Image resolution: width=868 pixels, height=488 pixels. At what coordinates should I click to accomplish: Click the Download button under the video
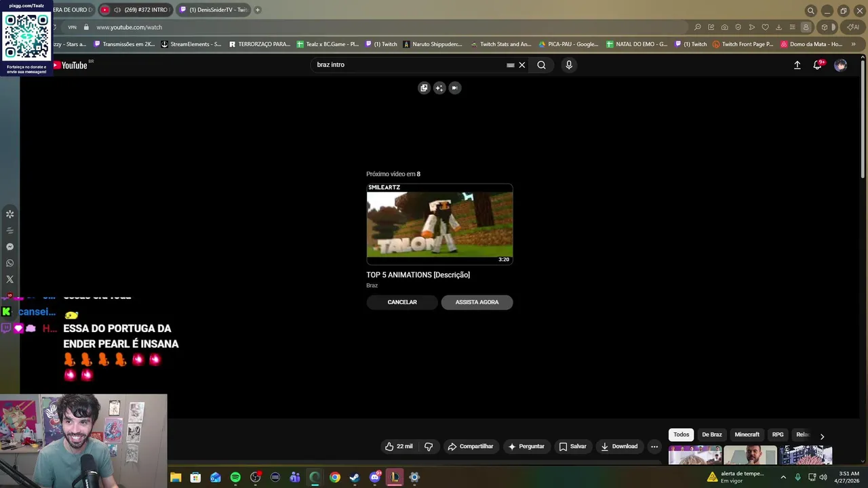[x=620, y=447]
